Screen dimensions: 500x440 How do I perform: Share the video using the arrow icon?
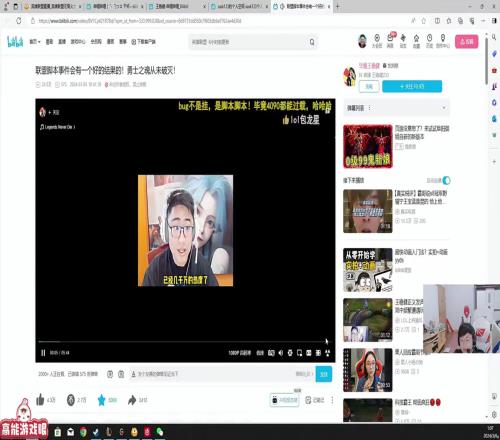[132, 400]
